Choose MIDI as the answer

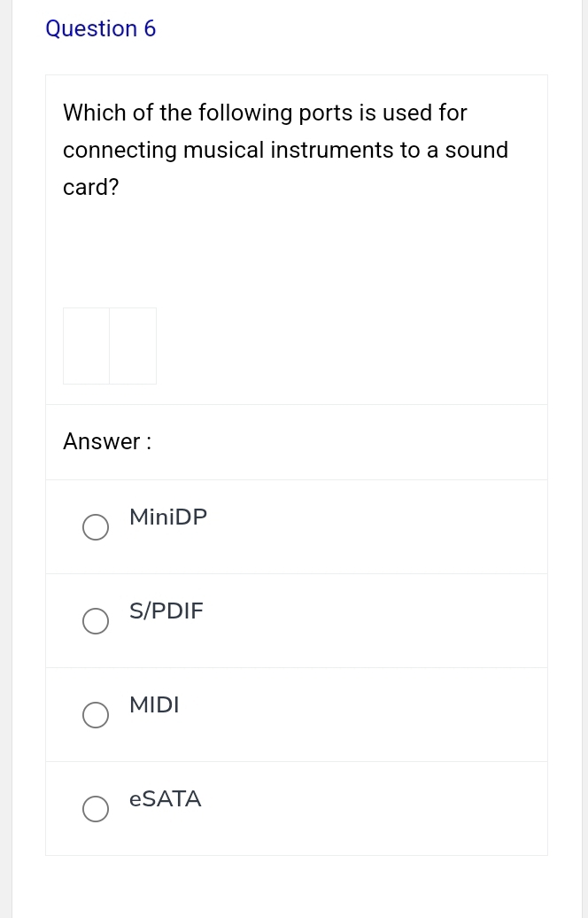tap(96, 715)
